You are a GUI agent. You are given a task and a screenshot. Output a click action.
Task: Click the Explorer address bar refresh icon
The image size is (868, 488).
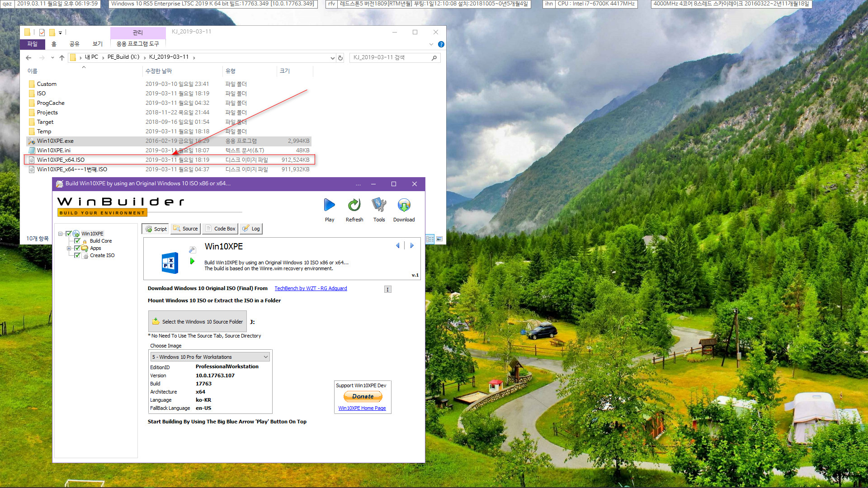coord(340,58)
